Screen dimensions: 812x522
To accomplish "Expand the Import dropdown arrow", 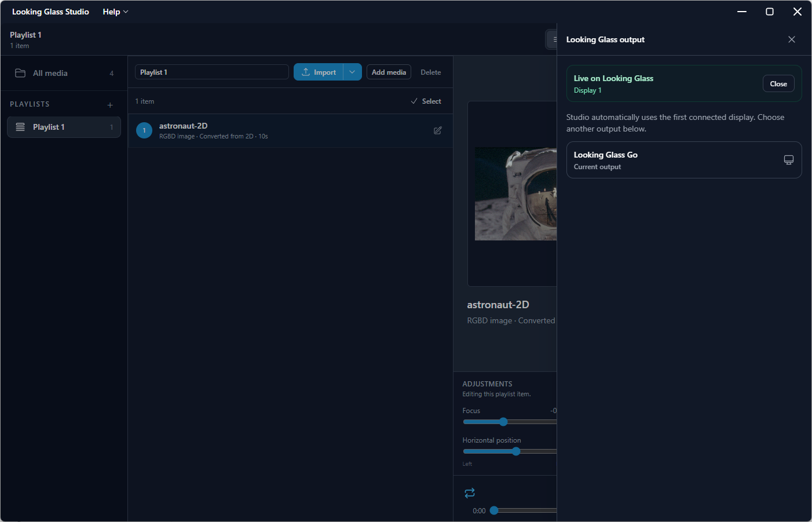I will pos(352,72).
